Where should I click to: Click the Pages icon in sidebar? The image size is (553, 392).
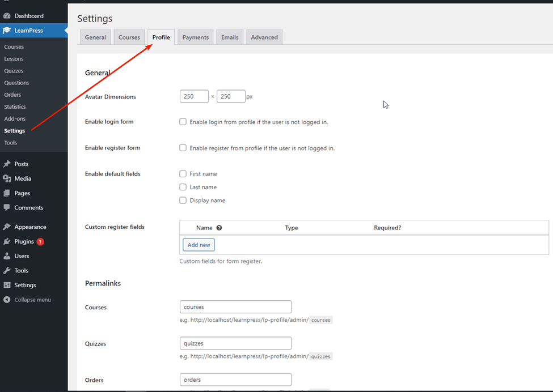(x=7, y=193)
